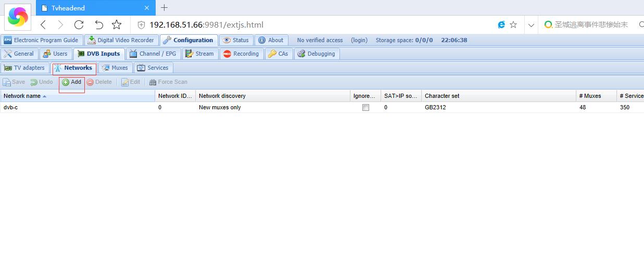Click the shield site security icon
Viewport: 644px width, 266px height.
pyautogui.click(x=141, y=24)
